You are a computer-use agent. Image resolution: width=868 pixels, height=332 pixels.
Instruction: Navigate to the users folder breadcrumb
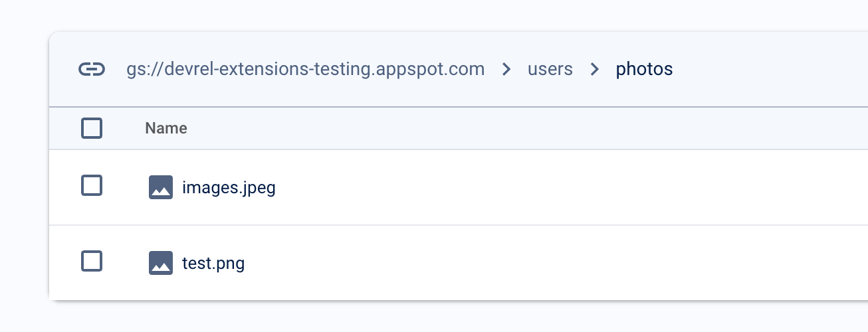pyautogui.click(x=550, y=69)
